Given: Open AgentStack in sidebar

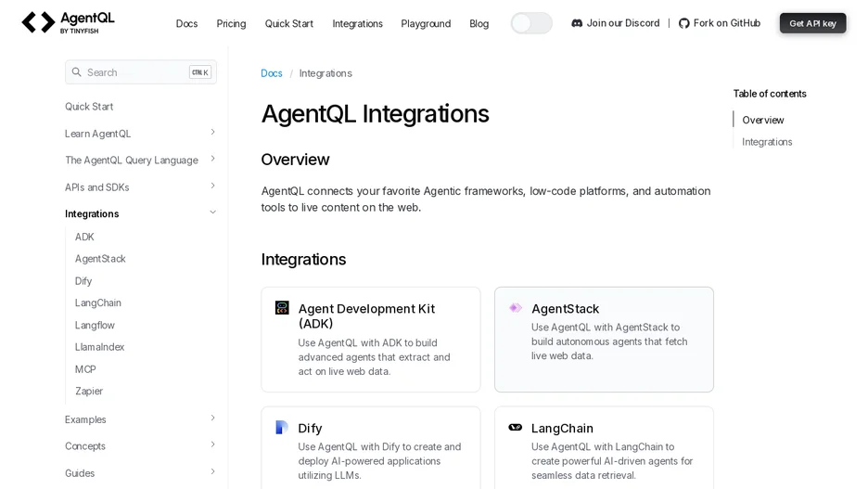Looking at the screenshot, I should 100,259.
